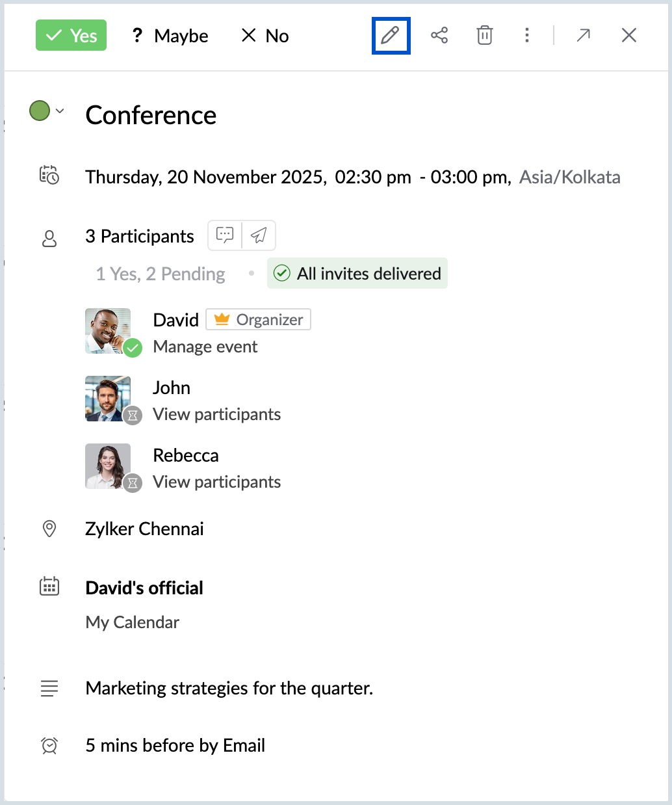The width and height of the screenshot is (672, 805).
Task: Close the Conference event popup
Action: (x=628, y=35)
